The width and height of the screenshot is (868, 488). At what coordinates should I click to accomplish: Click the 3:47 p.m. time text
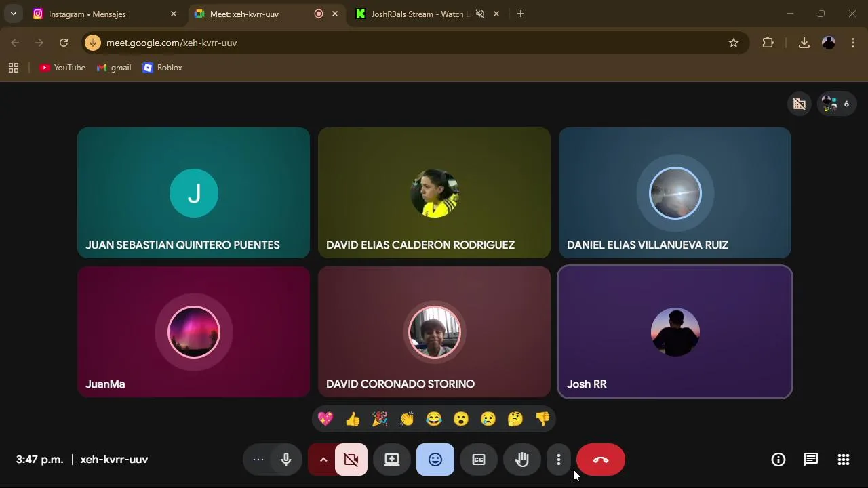pyautogui.click(x=40, y=460)
